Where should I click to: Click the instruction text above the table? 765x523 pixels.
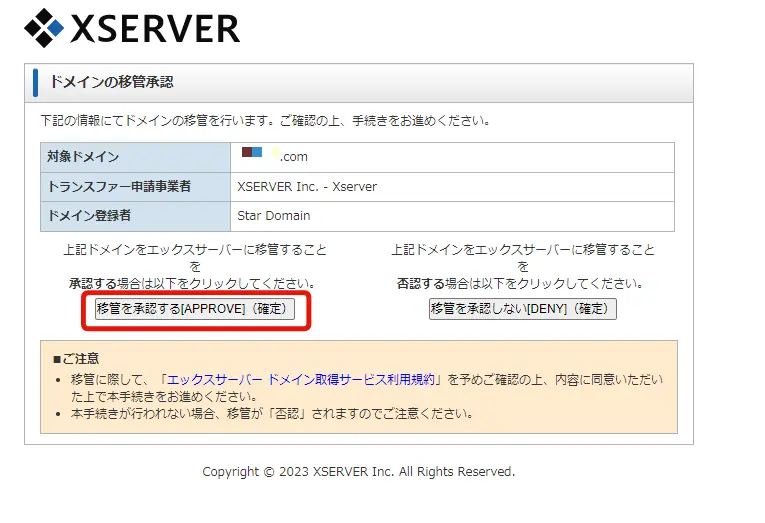pyautogui.click(x=265, y=121)
